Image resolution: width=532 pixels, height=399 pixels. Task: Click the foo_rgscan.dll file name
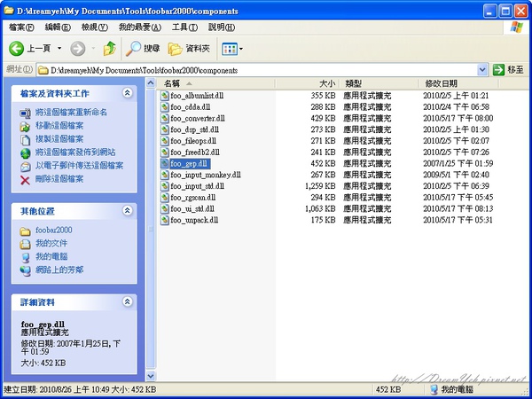(x=193, y=198)
